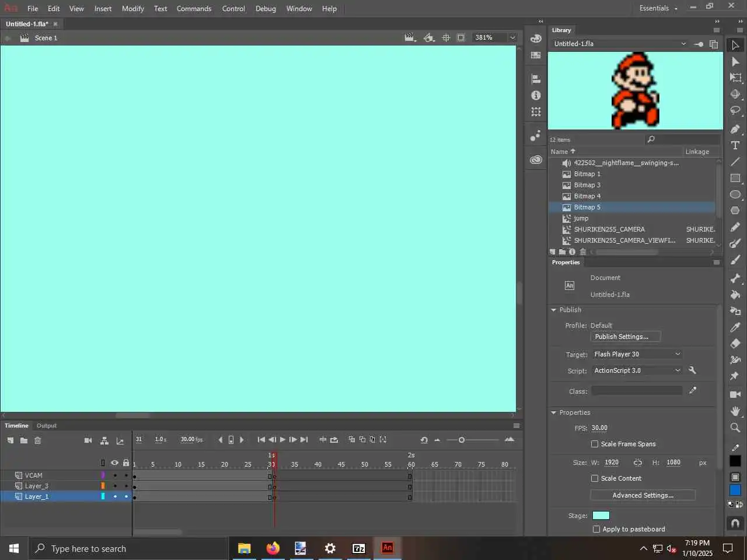Toggle Clip content outside the stage
The width and height of the screenshot is (747, 560).
click(x=461, y=37)
